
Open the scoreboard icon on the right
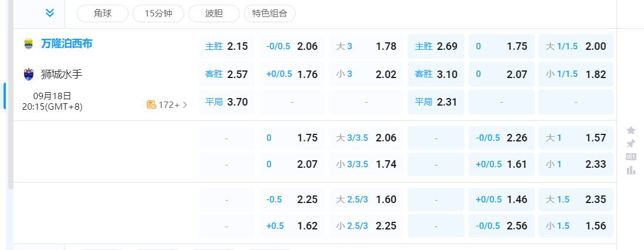pyautogui.click(x=631, y=157)
